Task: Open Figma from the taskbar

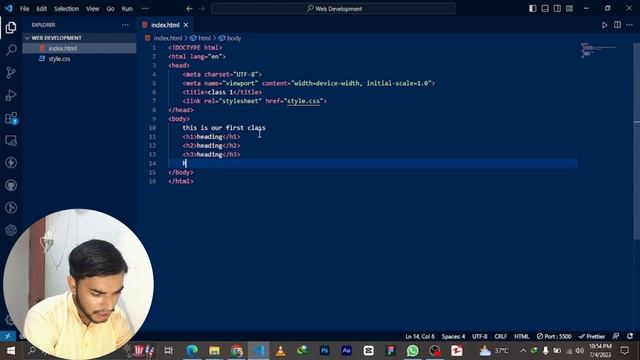Action: [x=391, y=351]
